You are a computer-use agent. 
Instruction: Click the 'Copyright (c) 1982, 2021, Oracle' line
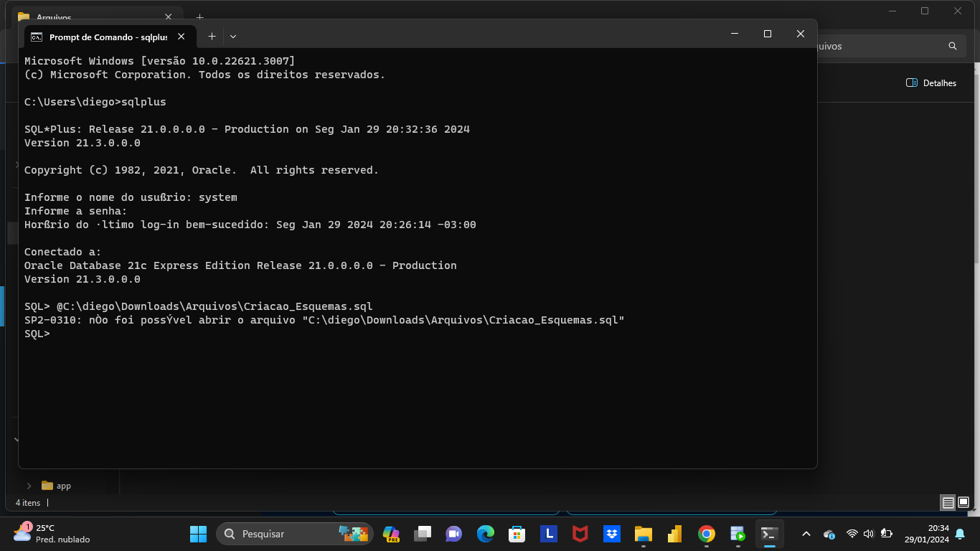coord(202,170)
